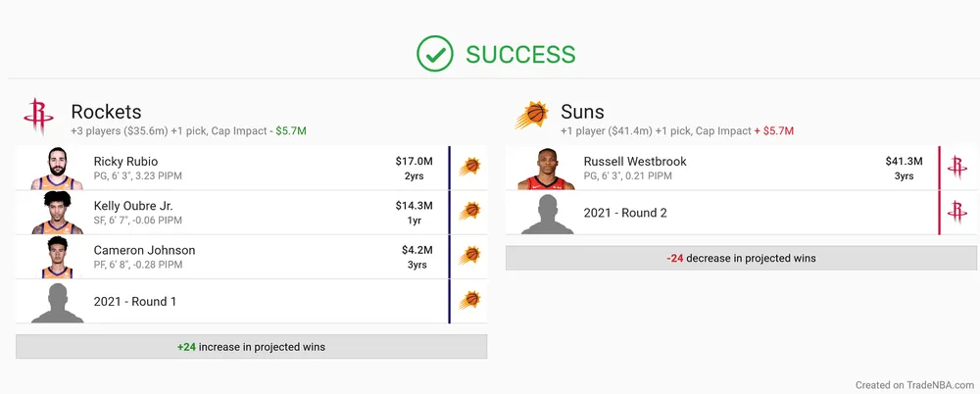The height and width of the screenshot is (394, 980).
Task: Click the Rockets team name heading
Action: click(x=106, y=112)
